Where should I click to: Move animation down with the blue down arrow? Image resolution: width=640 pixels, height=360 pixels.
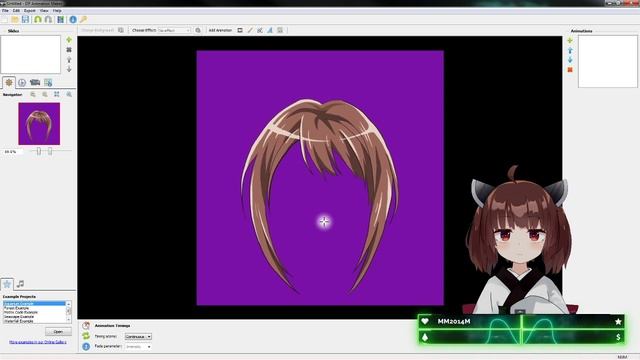[570, 60]
